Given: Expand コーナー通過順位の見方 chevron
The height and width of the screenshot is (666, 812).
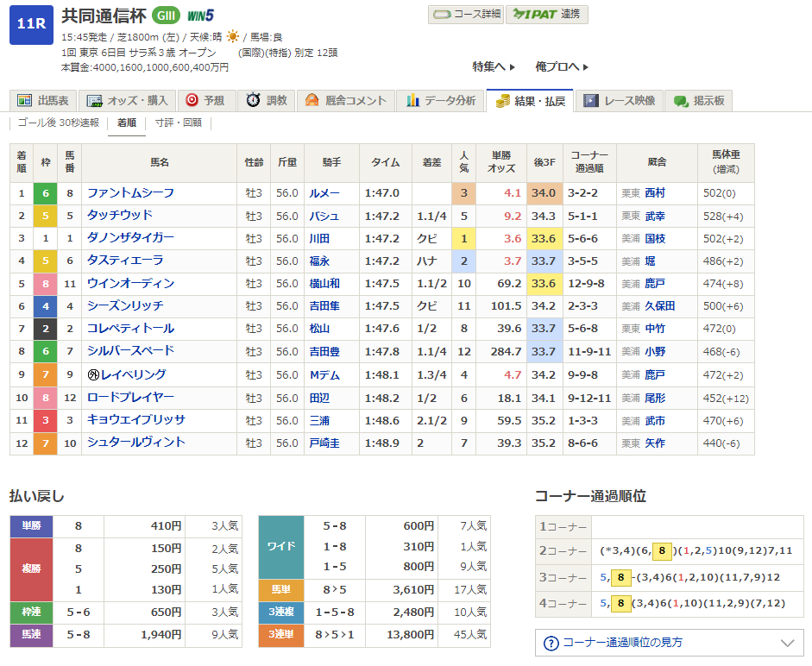Looking at the screenshot, I should [786, 643].
